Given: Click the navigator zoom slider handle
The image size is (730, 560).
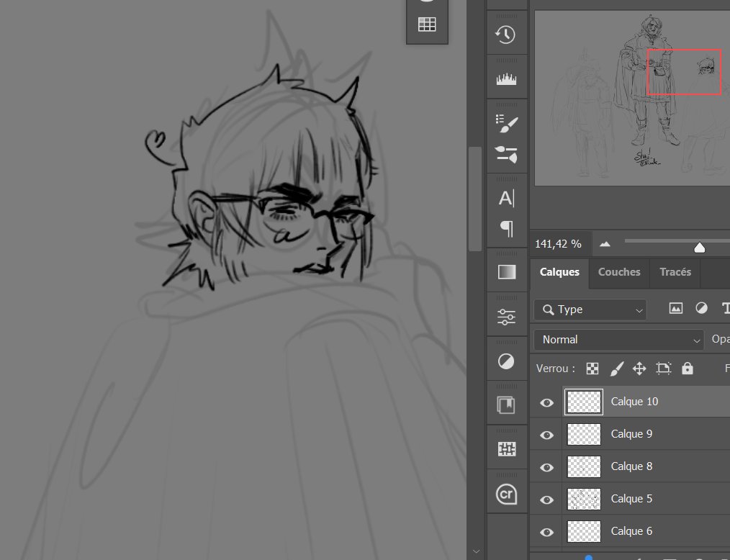Looking at the screenshot, I should 699,247.
